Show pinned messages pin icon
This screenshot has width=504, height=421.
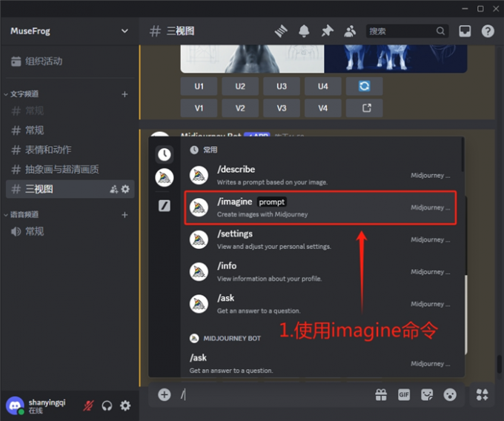(327, 31)
